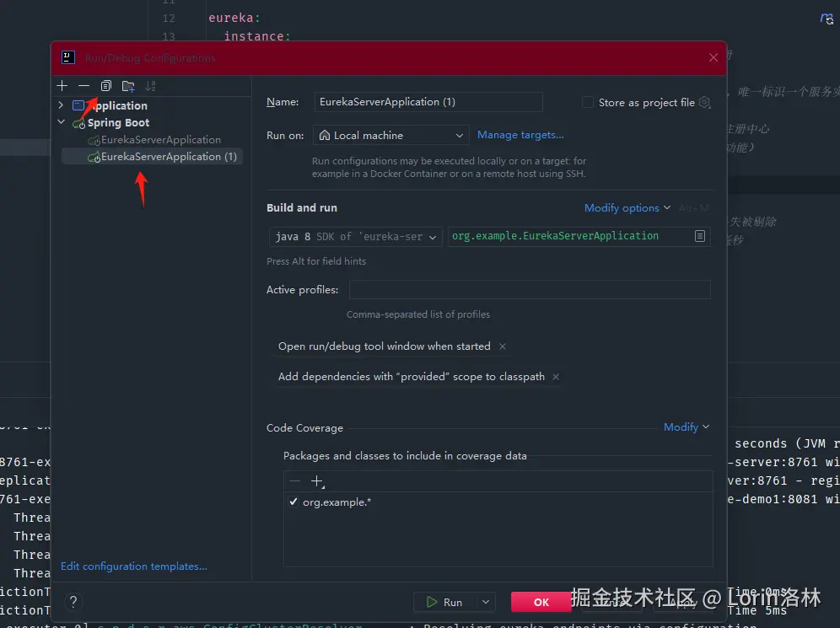The image size is (840, 628).
Task: Open the Code Coverage Modify menu
Action: tap(687, 427)
